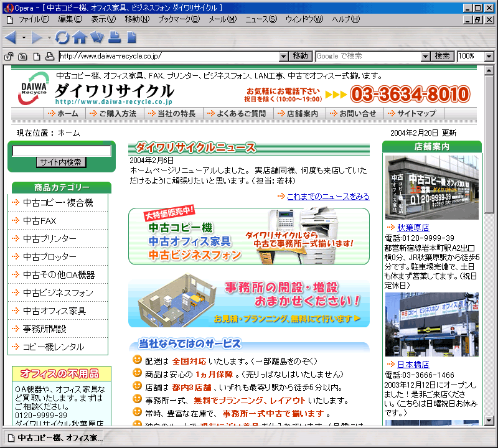The image size is (498, 448).
Task: Open the ウィンドウ(W) menu
Action: coord(304,20)
